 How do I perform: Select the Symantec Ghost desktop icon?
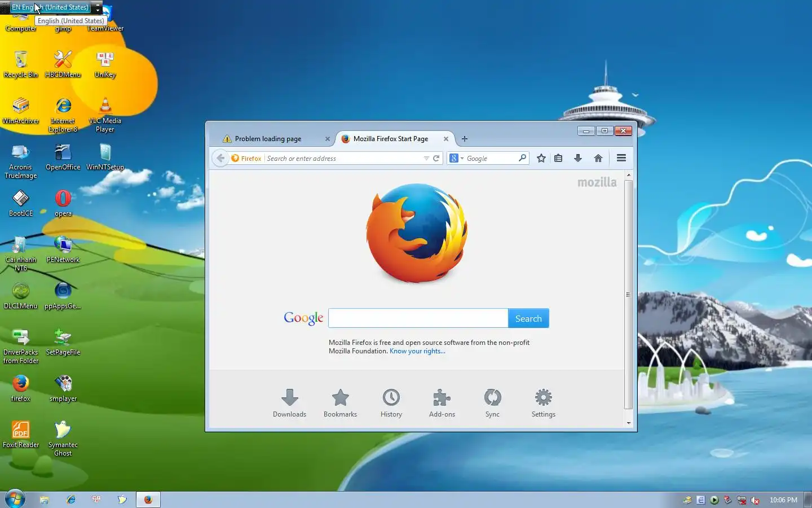point(63,439)
